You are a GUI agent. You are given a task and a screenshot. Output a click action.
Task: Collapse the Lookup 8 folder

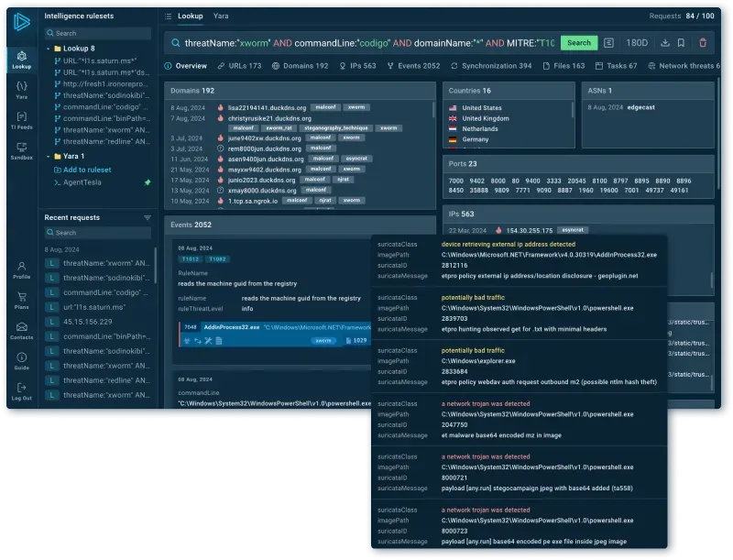click(x=48, y=48)
